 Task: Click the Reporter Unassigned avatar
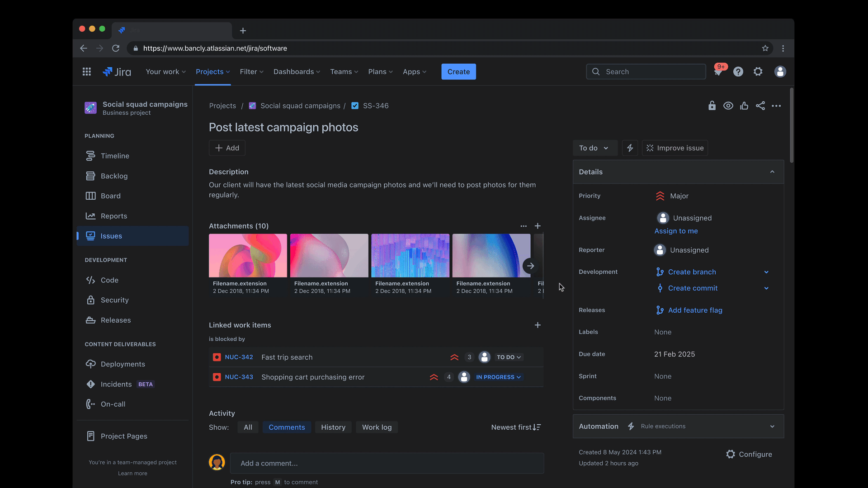pos(660,250)
